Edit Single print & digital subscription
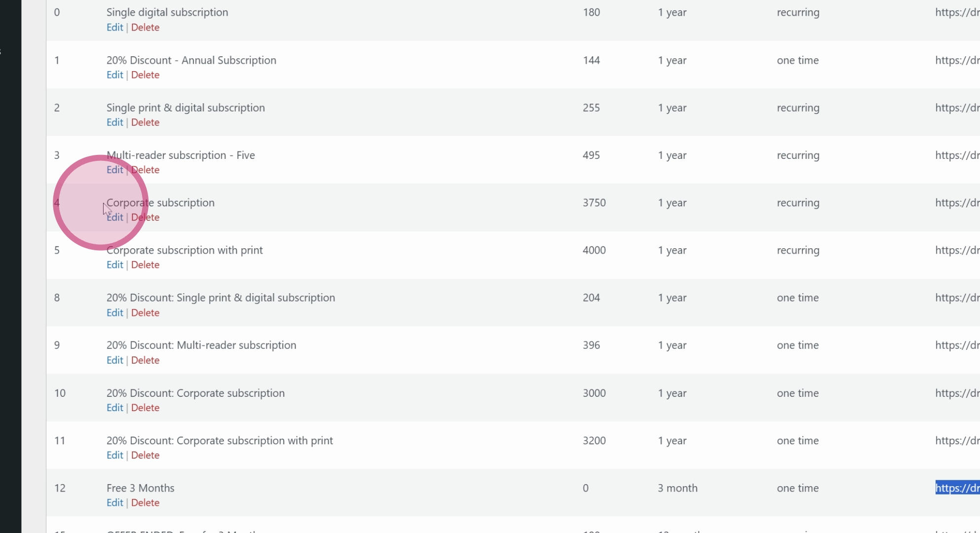 114,122
